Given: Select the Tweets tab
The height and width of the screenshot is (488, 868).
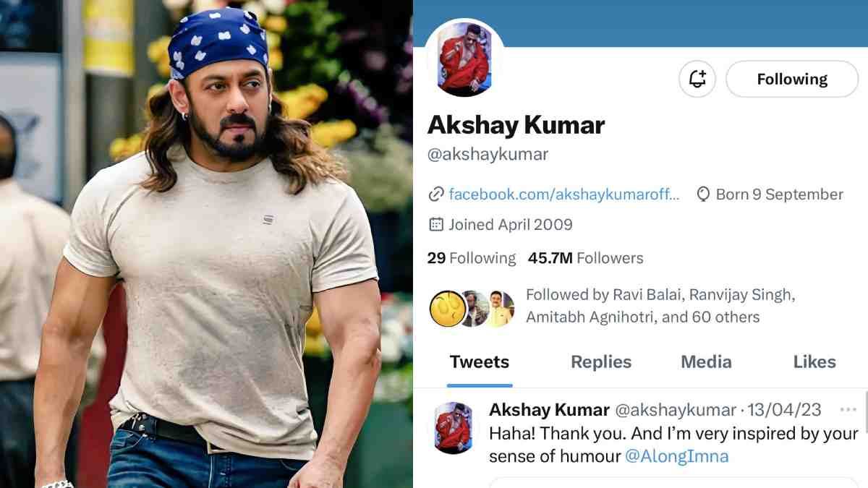Looking at the screenshot, I should (480, 362).
